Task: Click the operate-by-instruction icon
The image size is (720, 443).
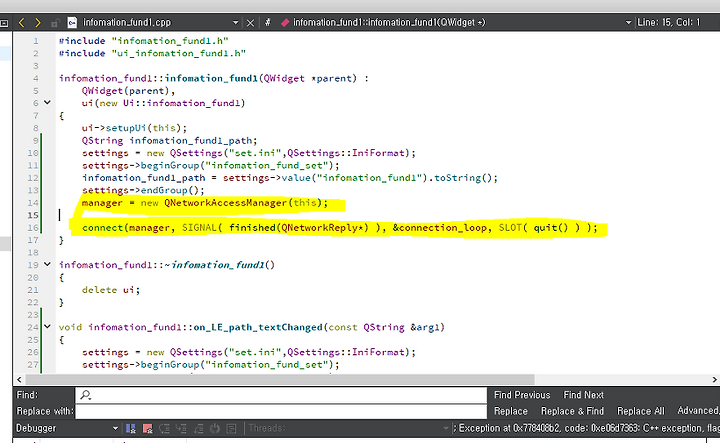Action: 231,428
